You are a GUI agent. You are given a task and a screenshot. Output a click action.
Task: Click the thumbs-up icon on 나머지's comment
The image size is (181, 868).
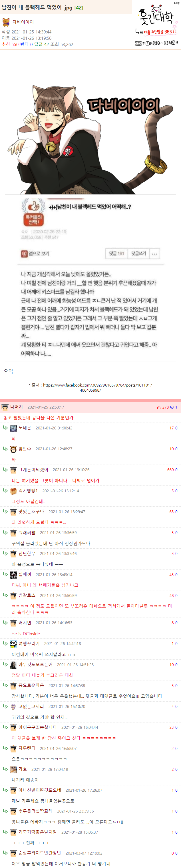[159, 407]
